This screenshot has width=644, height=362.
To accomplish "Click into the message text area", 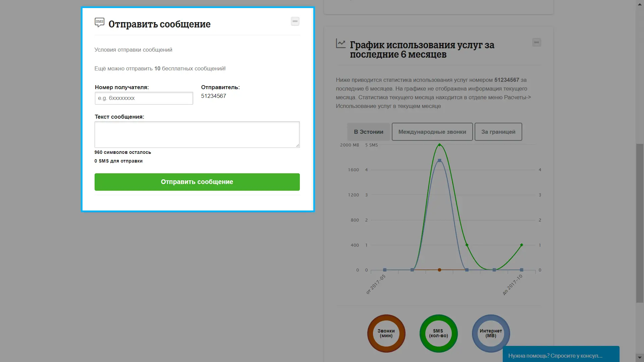I will [x=197, y=134].
